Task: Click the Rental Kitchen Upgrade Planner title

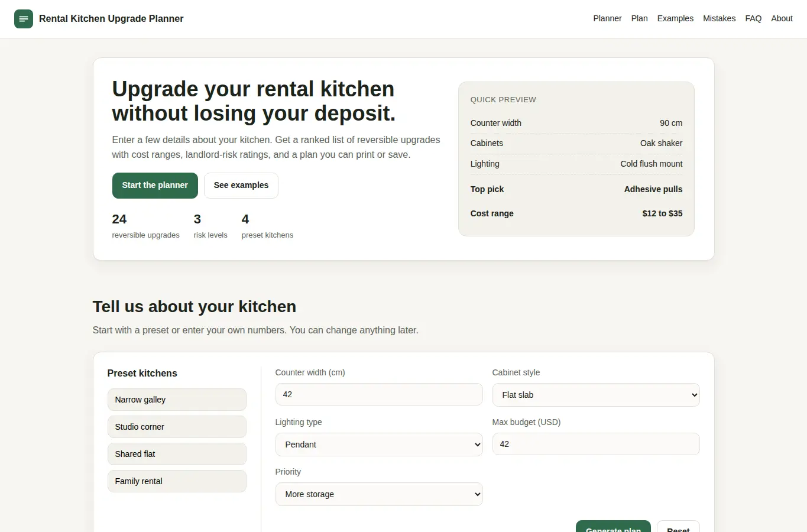Action: (111, 19)
